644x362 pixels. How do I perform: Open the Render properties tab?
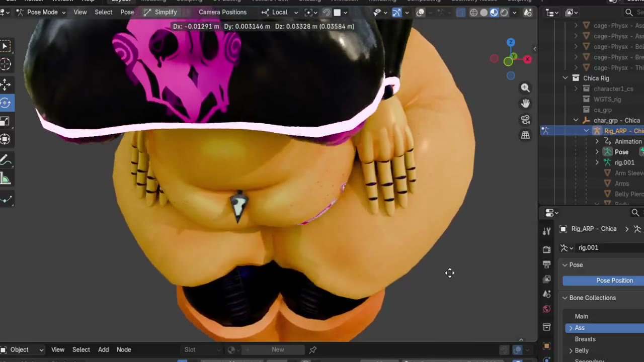(x=547, y=249)
